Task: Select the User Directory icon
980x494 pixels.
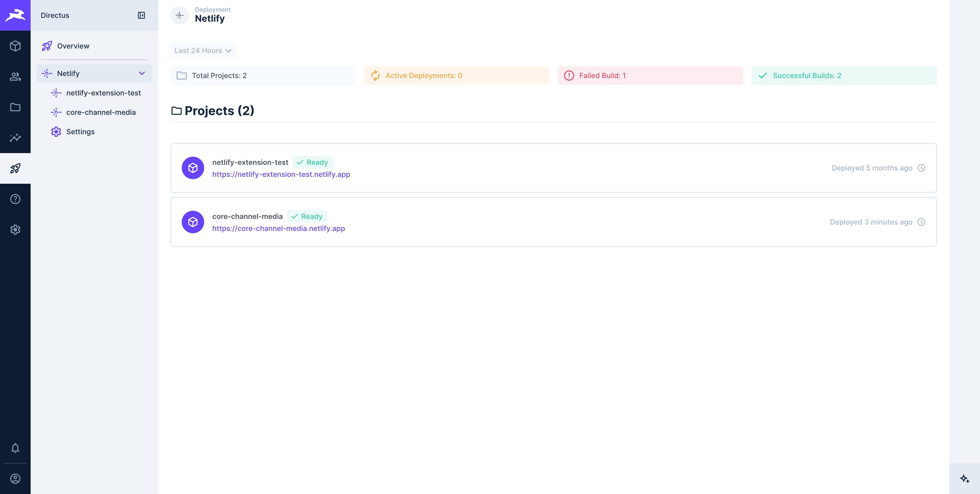Action: coord(15,77)
